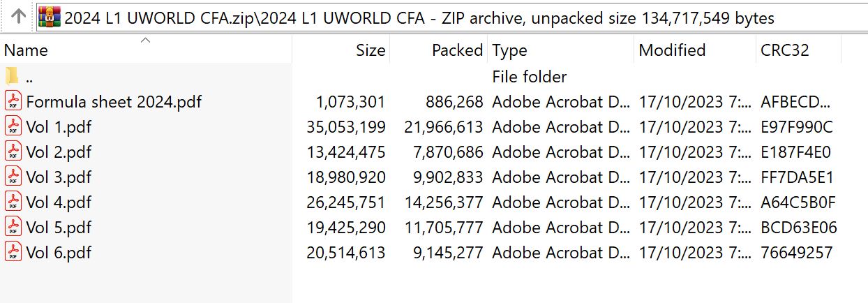Sort by the Size column header
This screenshot has width=868, height=303.
(x=370, y=51)
